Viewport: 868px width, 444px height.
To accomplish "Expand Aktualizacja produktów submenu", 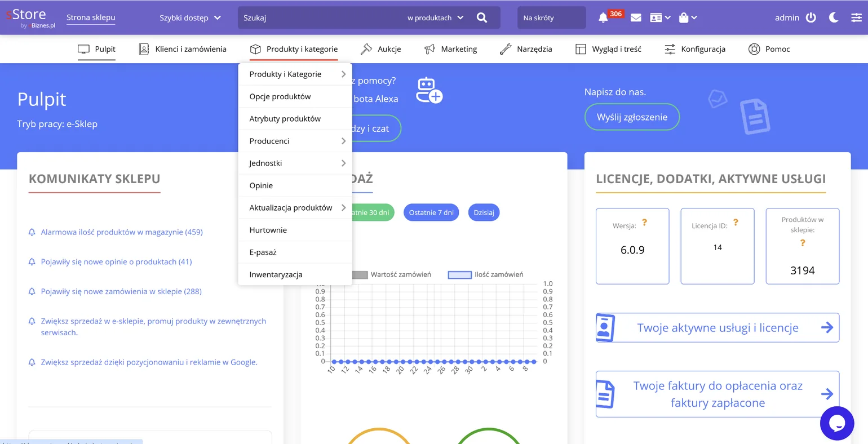I will point(295,208).
